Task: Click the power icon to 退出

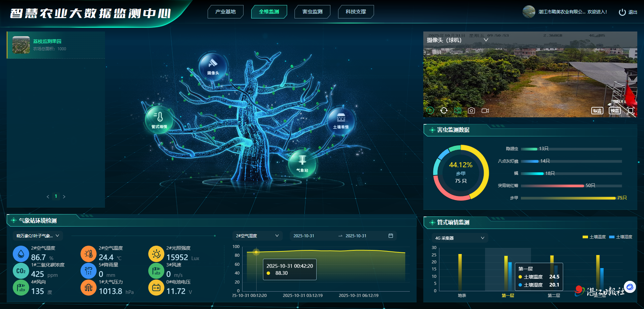Action: click(622, 12)
